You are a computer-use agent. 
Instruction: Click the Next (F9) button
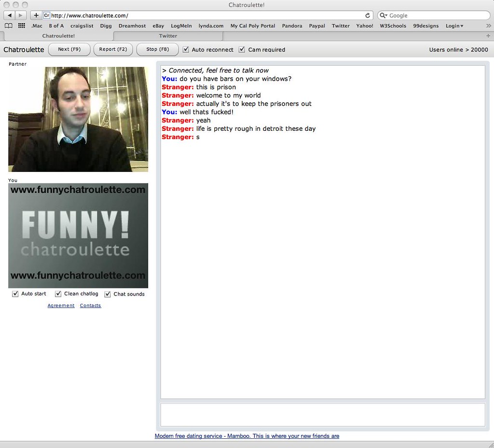coord(69,49)
